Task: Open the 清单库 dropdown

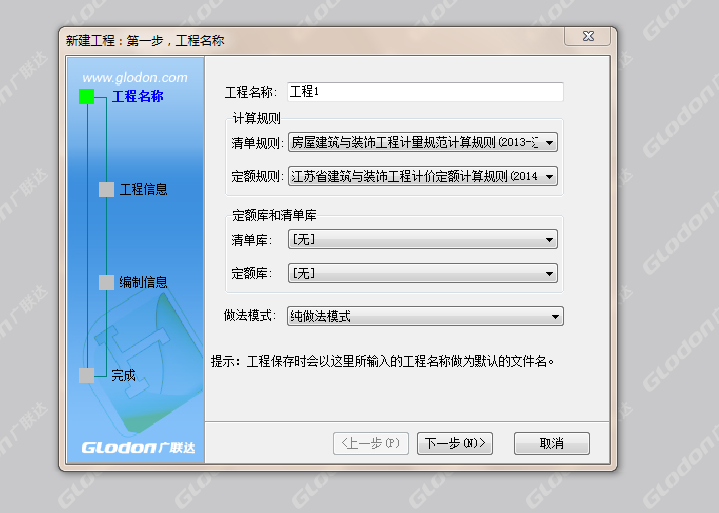Action: 422,239
